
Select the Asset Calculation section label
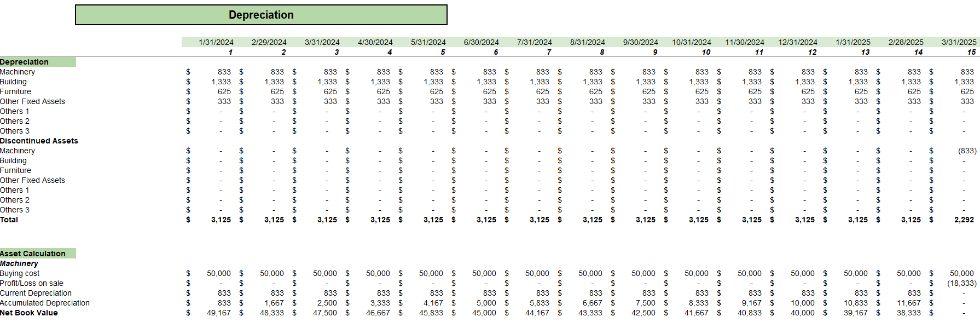[38, 254]
